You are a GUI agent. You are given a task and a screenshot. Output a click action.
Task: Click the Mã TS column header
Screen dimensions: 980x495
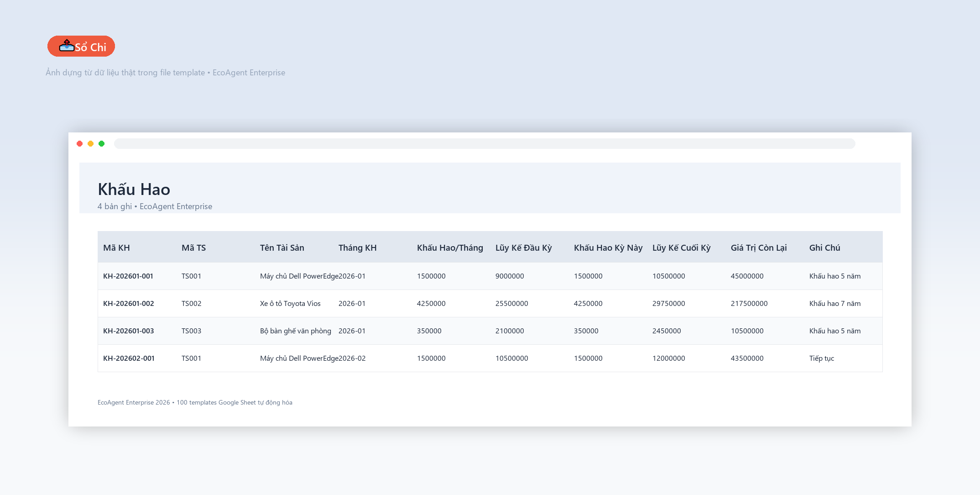(x=193, y=247)
